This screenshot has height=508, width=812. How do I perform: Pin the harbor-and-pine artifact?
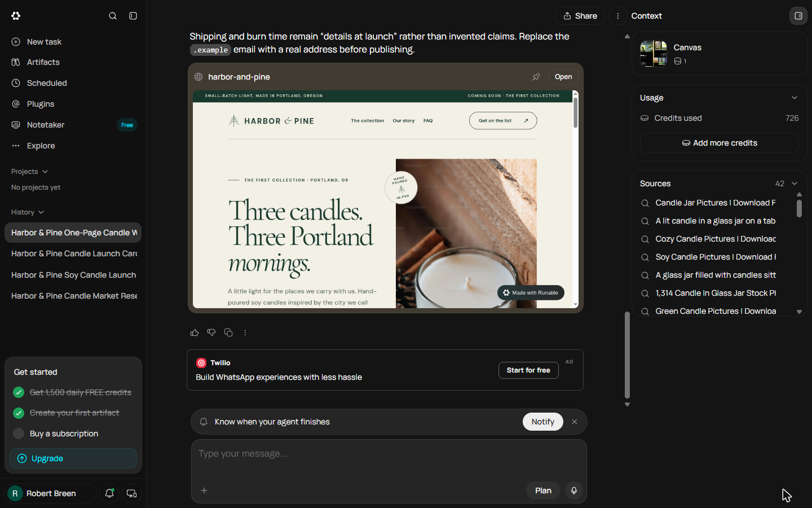pyautogui.click(x=536, y=77)
